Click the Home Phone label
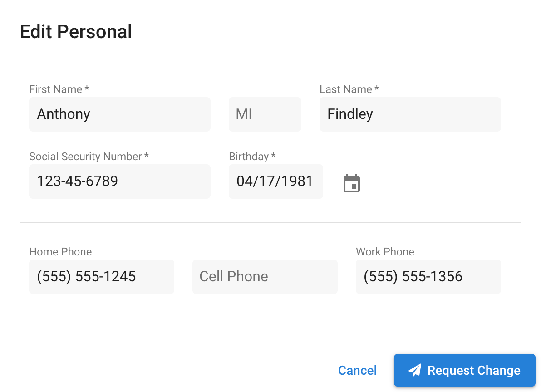Image resolution: width=541 pixels, height=392 pixels. (x=60, y=252)
